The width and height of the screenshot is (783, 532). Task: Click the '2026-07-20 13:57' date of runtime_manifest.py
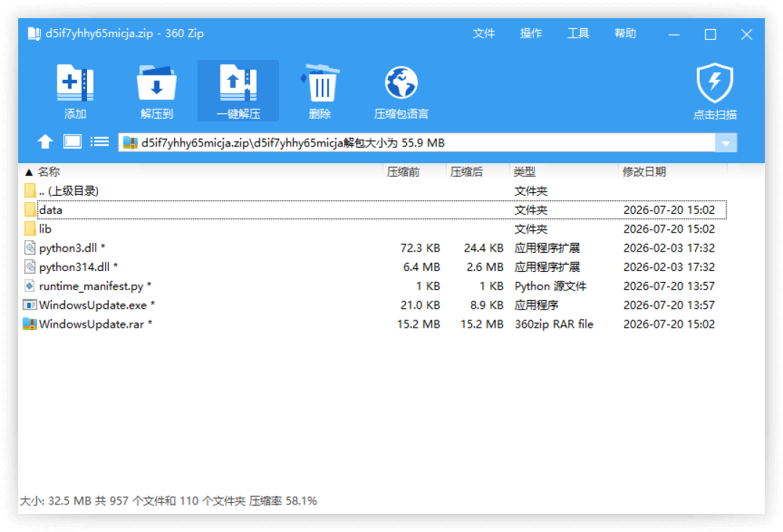click(x=668, y=286)
